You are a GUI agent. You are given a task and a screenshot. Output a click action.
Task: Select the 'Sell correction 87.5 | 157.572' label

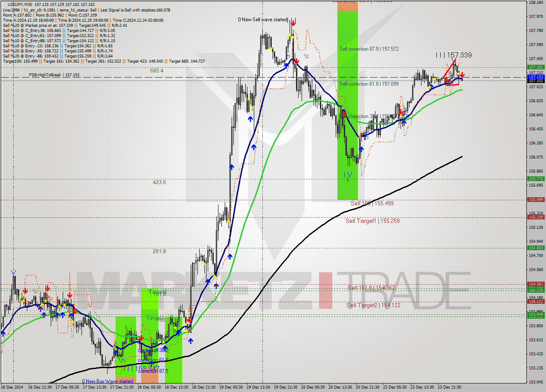369,49
